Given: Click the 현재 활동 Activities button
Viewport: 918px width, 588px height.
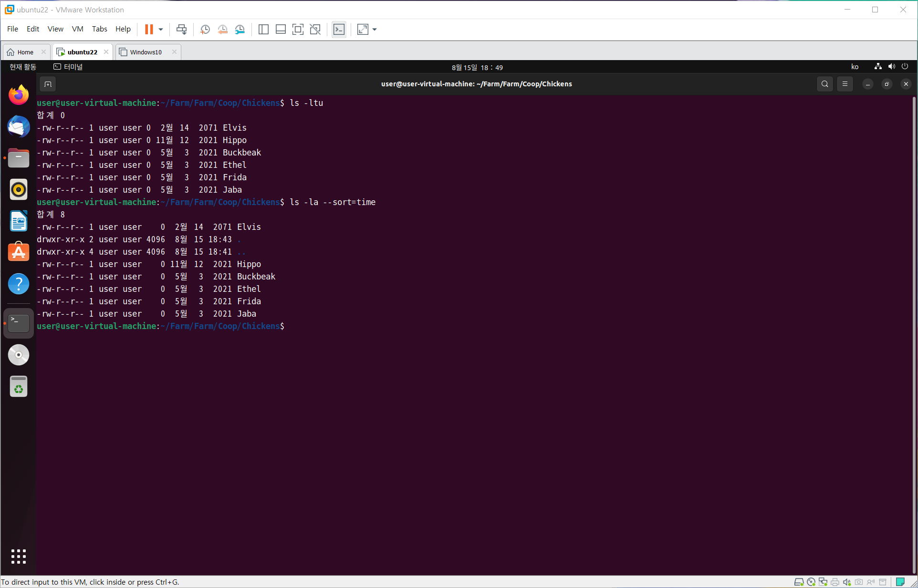Looking at the screenshot, I should 23,67.
